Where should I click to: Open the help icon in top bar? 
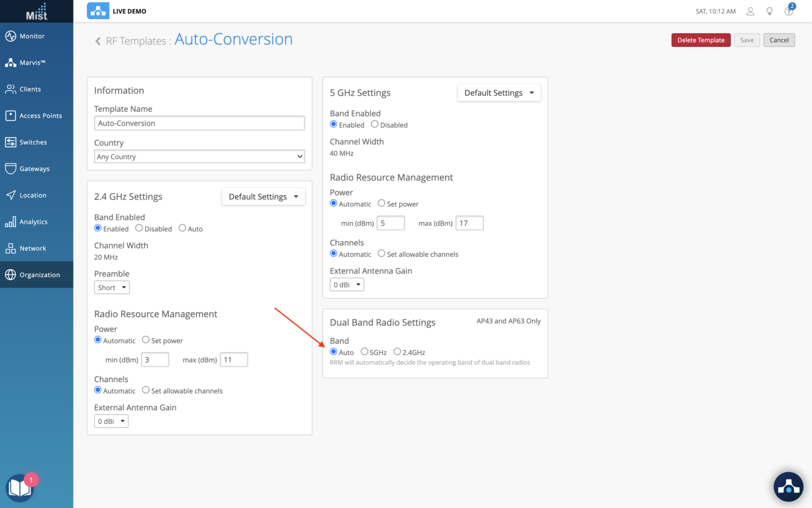coord(788,11)
